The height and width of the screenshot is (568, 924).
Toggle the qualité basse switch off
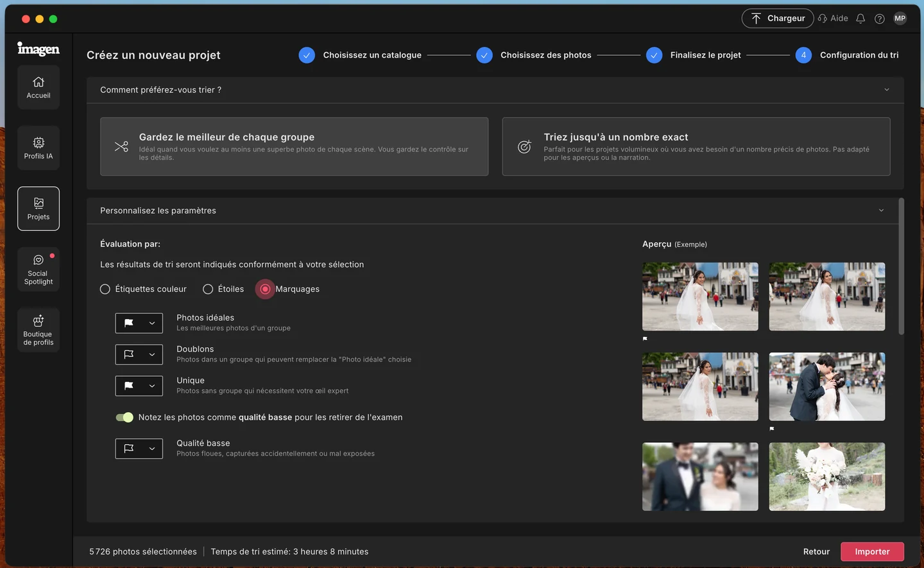(x=124, y=417)
